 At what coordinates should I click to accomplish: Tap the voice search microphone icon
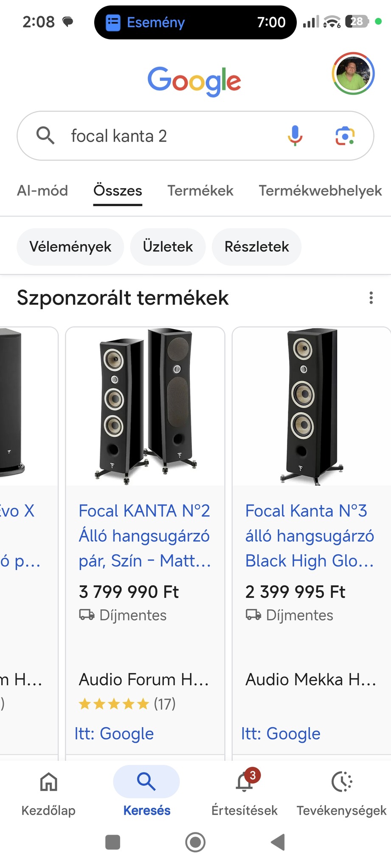click(x=295, y=136)
